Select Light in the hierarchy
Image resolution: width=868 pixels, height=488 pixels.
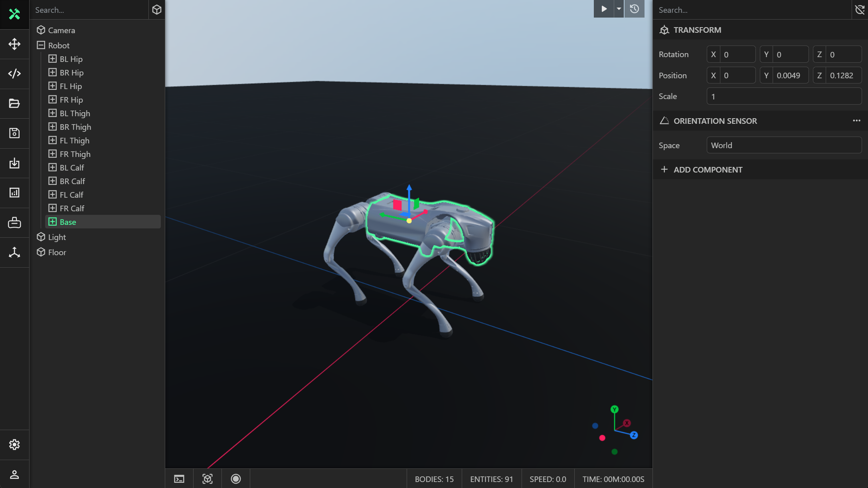click(x=57, y=237)
